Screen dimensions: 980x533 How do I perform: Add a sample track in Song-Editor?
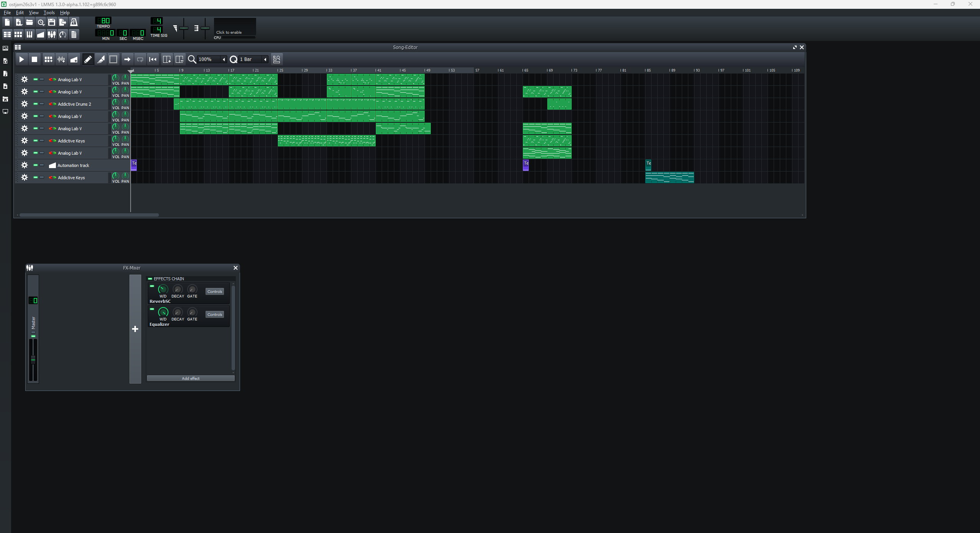[61, 59]
